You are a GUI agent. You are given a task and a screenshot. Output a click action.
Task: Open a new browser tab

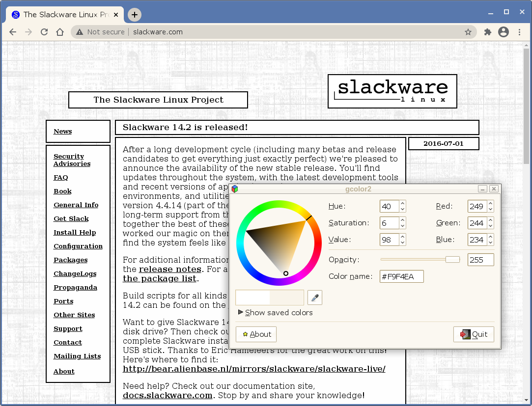tap(135, 15)
